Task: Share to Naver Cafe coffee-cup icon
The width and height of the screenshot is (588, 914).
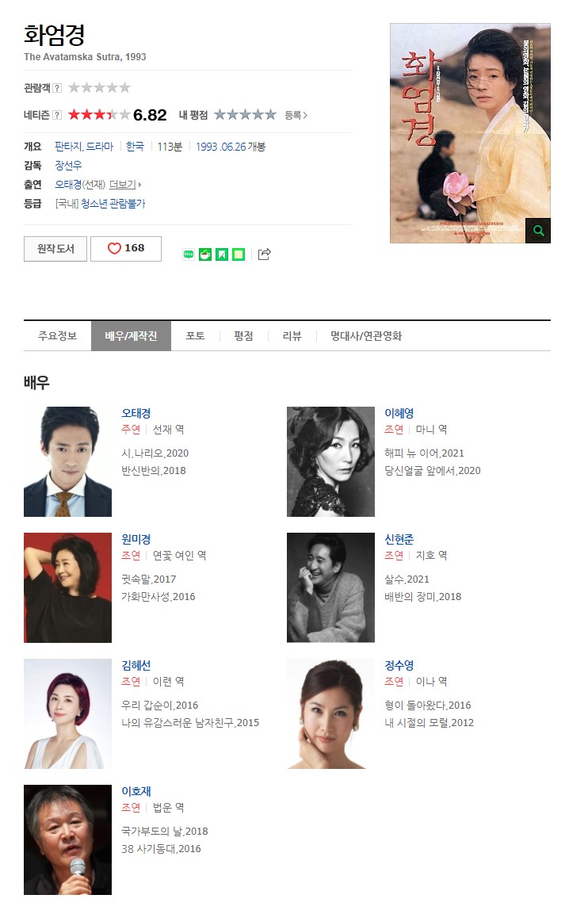Action: 205,254
